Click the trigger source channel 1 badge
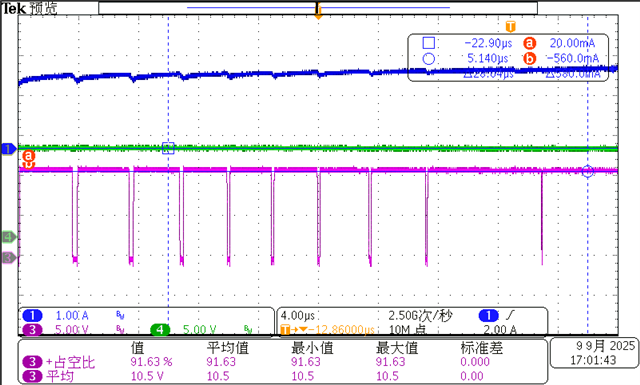 (489, 316)
